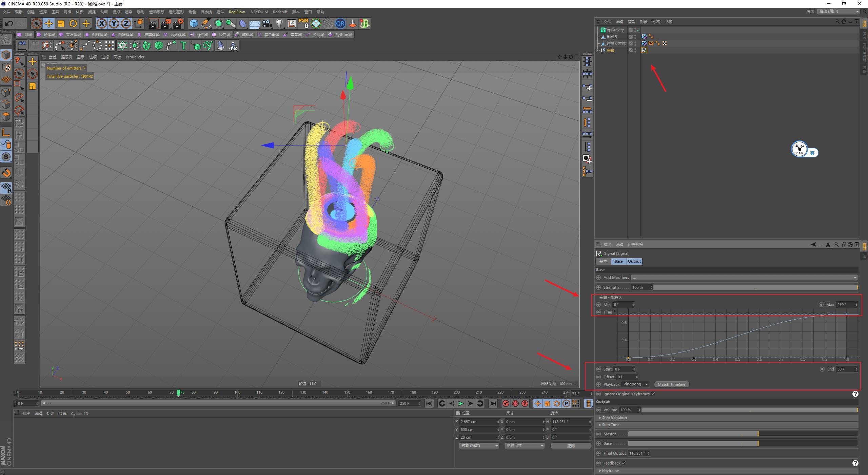Click the xpGravity object icon
The width and height of the screenshot is (868, 475).
pos(603,30)
